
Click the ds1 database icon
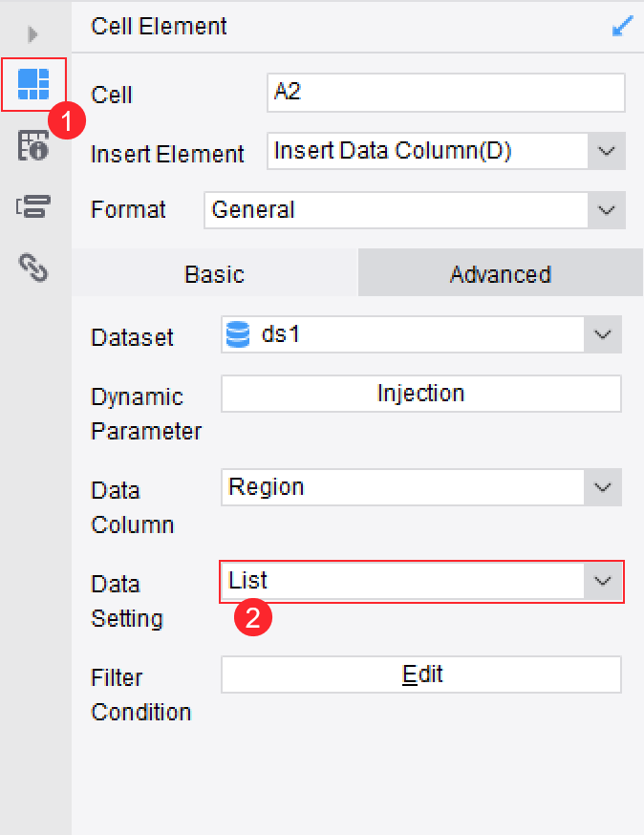[x=238, y=334]
